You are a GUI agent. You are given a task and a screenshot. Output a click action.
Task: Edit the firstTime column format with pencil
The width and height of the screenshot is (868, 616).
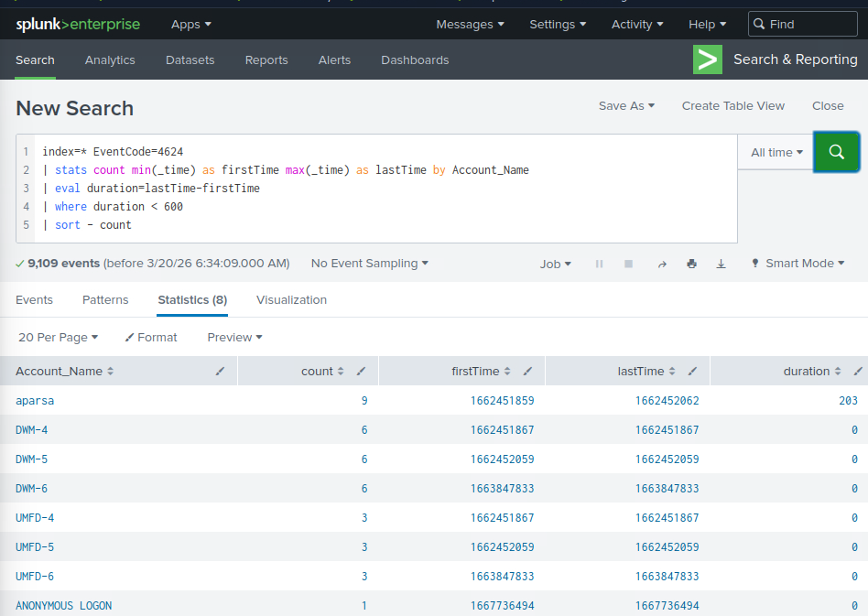(527, 372)
